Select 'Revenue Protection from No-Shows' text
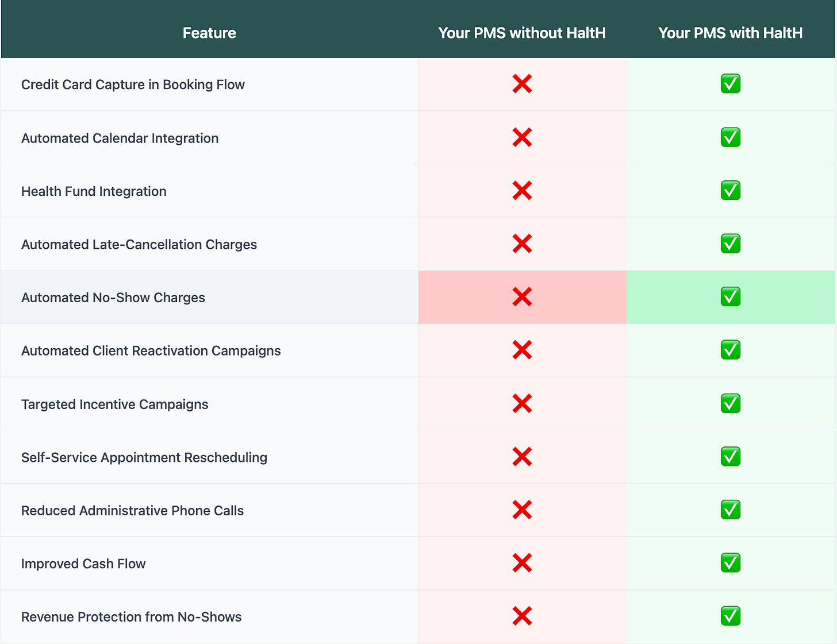The width and height of the screenshot is (837, 644). [x=132, y=617]
